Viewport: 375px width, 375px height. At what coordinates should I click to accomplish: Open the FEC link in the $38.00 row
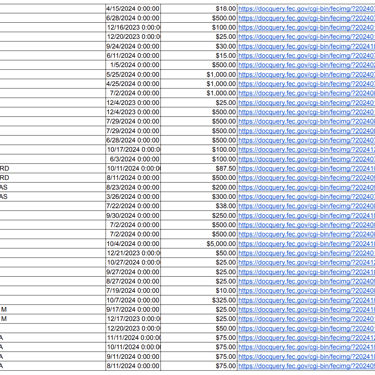[307, 206]
